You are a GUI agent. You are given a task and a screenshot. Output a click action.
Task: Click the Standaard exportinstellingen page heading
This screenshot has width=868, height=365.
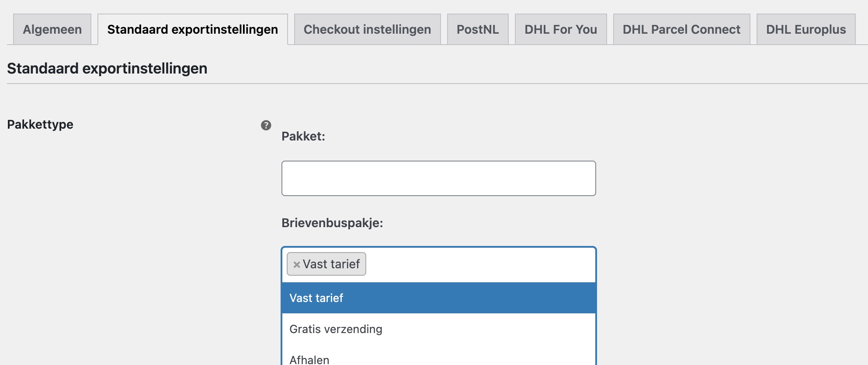pyautogui.click(x=107, y=68)
